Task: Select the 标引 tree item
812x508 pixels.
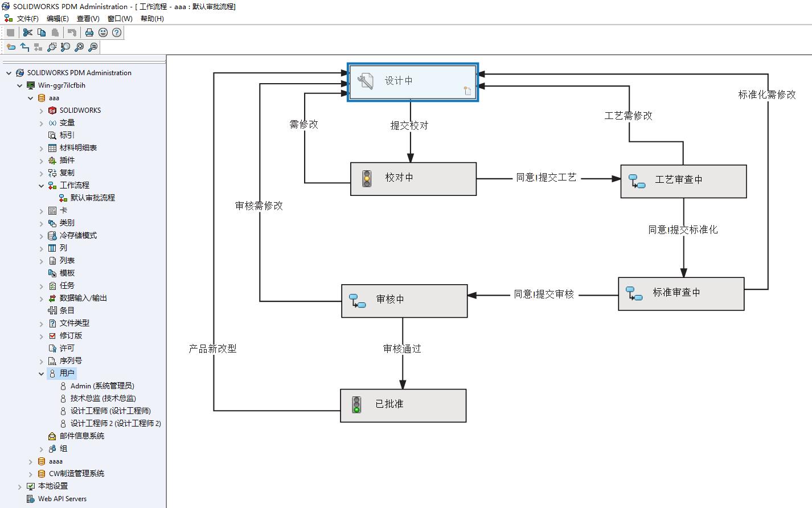Action: [67, 135]
